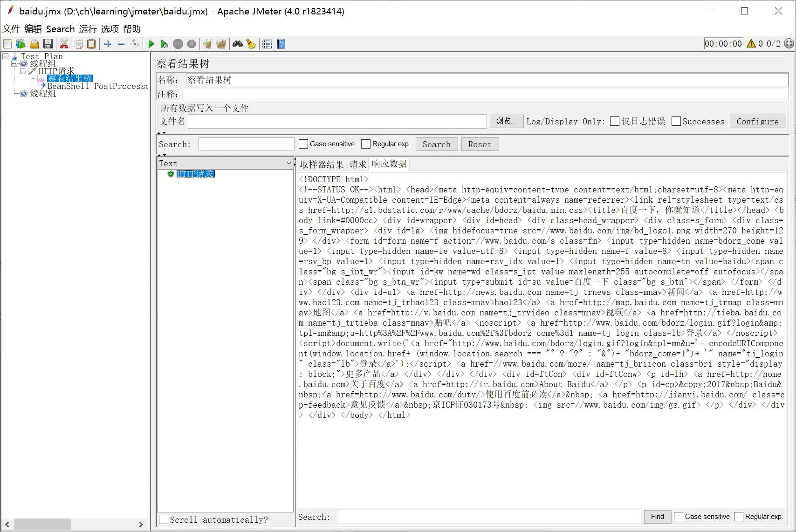Click the Clear All results icon
The image size is (796, 532).
tap(221, 44)
